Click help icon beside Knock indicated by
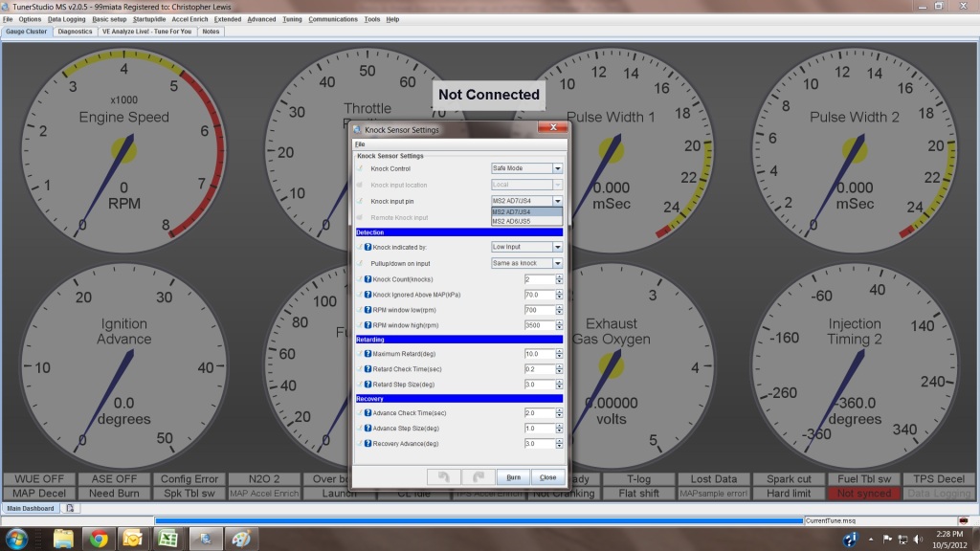The width and height of the screenshot is (980, 551). (x=367, y=248)
